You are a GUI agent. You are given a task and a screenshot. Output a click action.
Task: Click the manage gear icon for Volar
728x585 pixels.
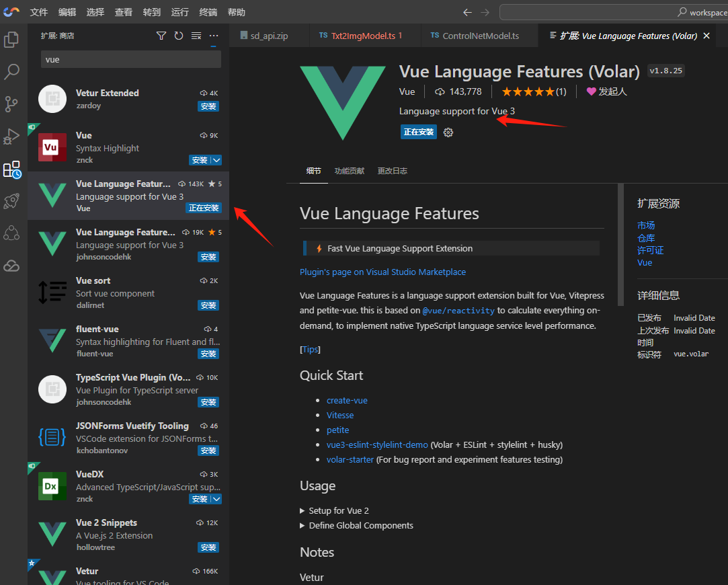(x=448, y=132)
